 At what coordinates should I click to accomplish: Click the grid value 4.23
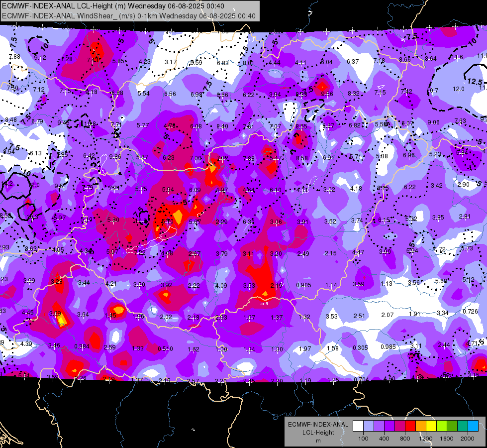click(144, 62)
